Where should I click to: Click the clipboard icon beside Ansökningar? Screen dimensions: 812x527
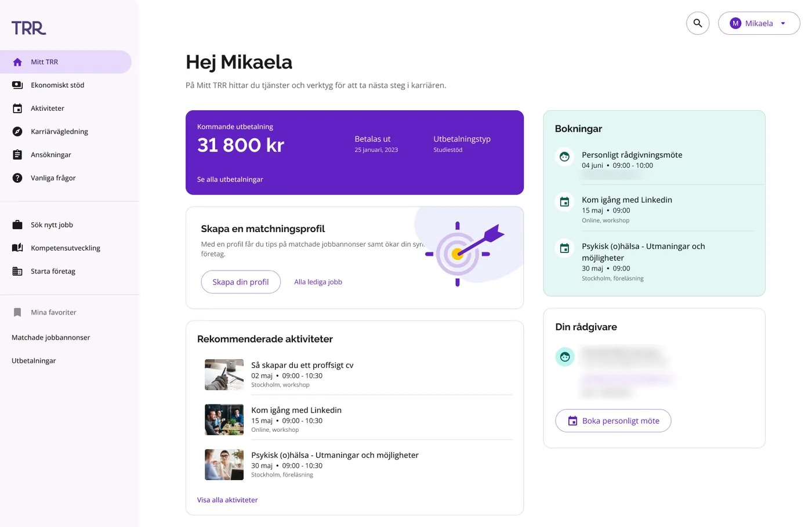(x=17, y=155)
